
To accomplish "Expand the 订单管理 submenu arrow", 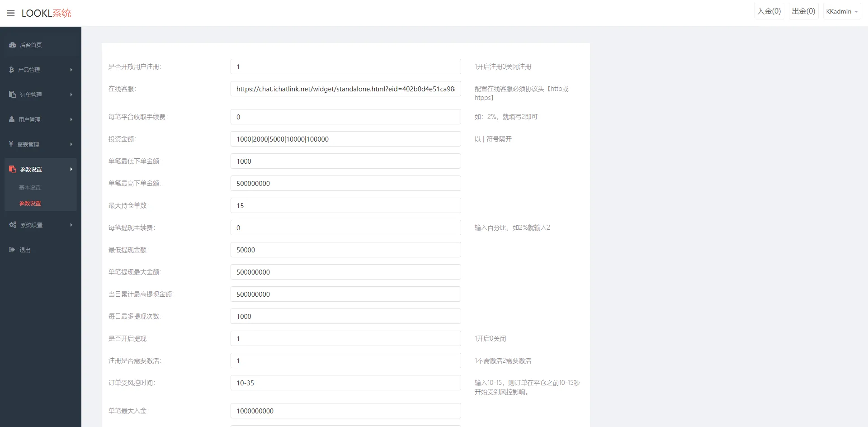I will (x=71, y=95).
